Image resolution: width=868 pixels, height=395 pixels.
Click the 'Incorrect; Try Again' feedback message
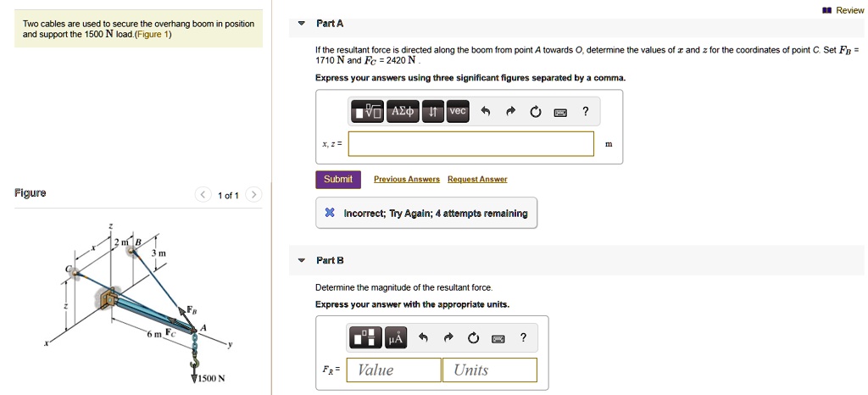point(426,213)
